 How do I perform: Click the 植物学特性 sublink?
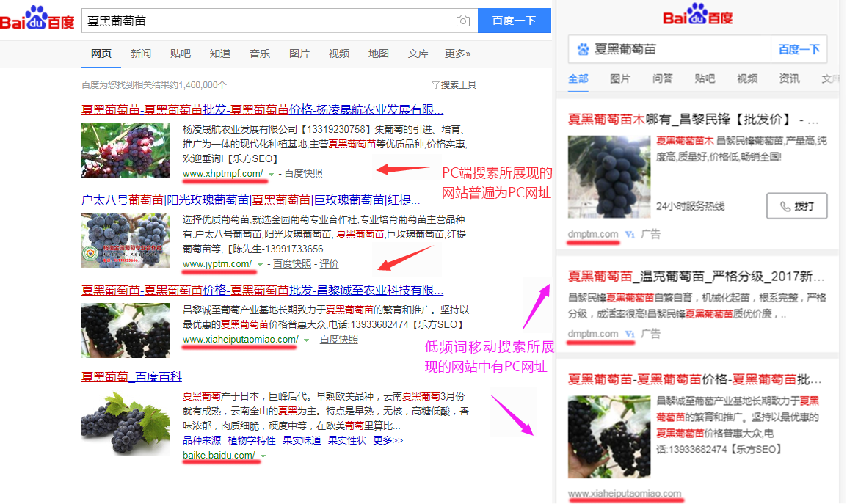click(x=252, y=440)
